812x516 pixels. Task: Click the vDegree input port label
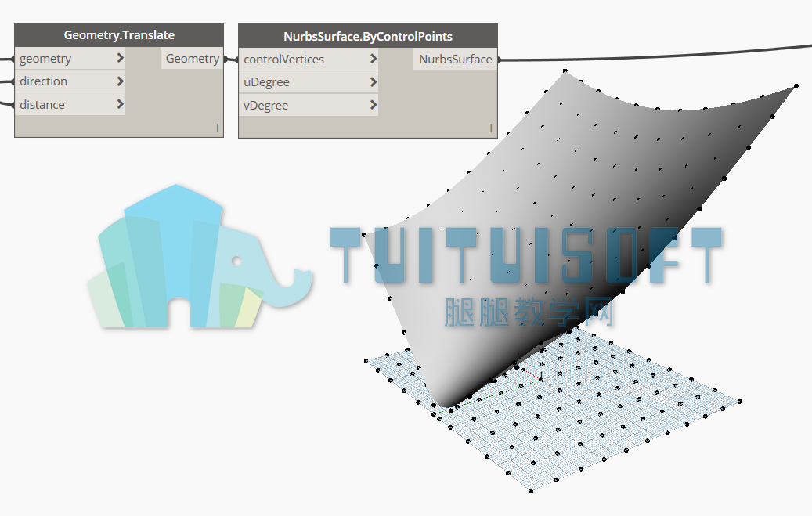266,106
